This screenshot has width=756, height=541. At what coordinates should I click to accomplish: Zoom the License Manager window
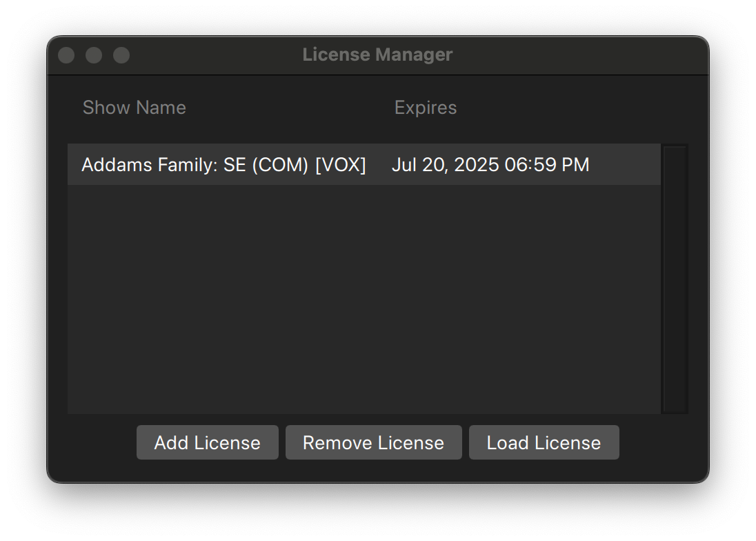(121, 55)
